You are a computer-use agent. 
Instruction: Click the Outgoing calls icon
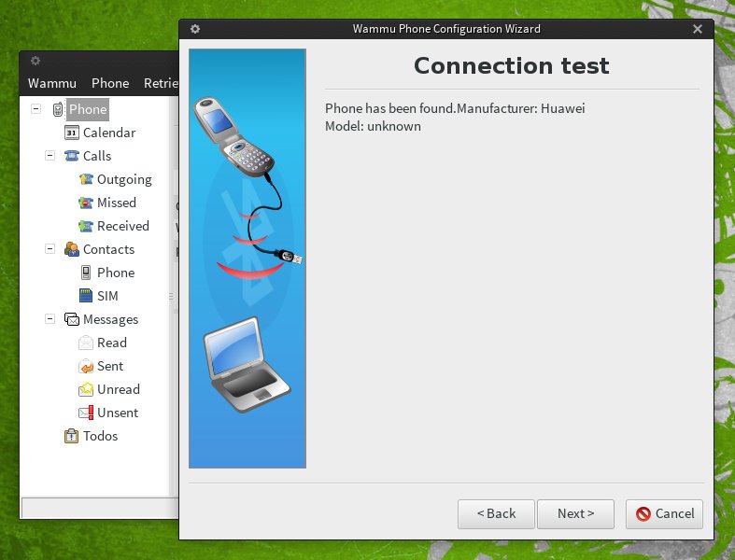click(86, 179)
